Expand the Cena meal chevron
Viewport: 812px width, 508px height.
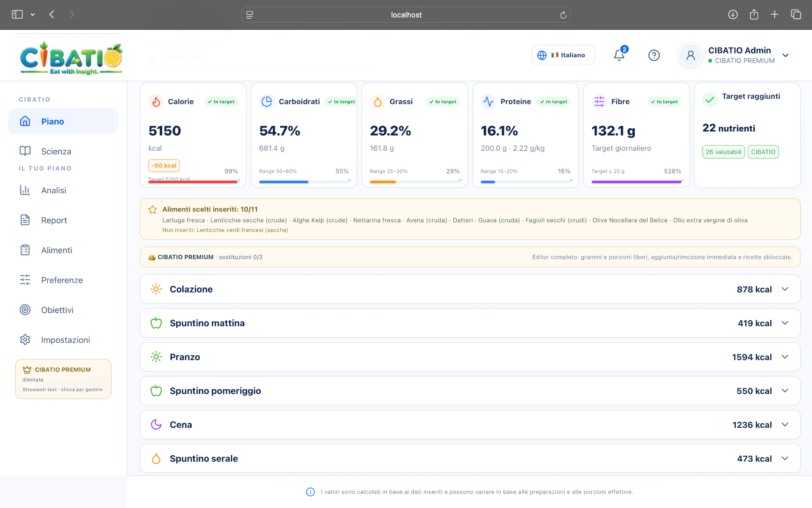785,424
